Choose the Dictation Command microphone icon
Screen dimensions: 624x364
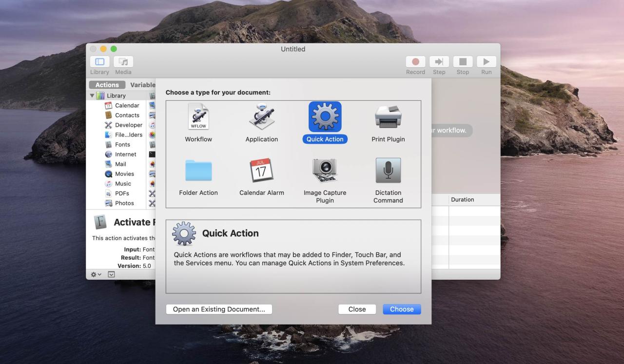388,171
